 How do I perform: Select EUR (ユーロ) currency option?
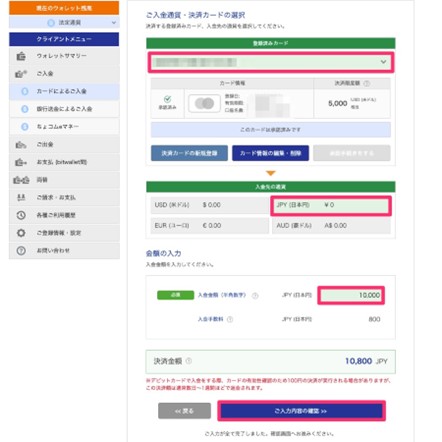(209, 226)
